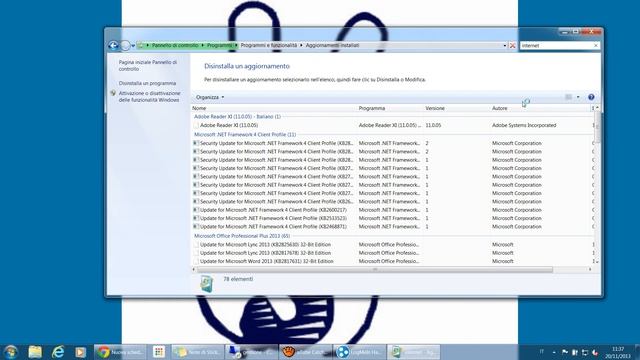Go back with the blue back arrow
The height and width of the screenshot is (360, 640).
(x=113, y=46)
